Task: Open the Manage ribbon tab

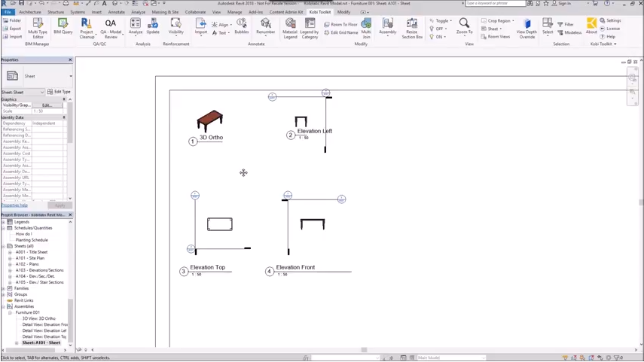Action: coord(235,12)
